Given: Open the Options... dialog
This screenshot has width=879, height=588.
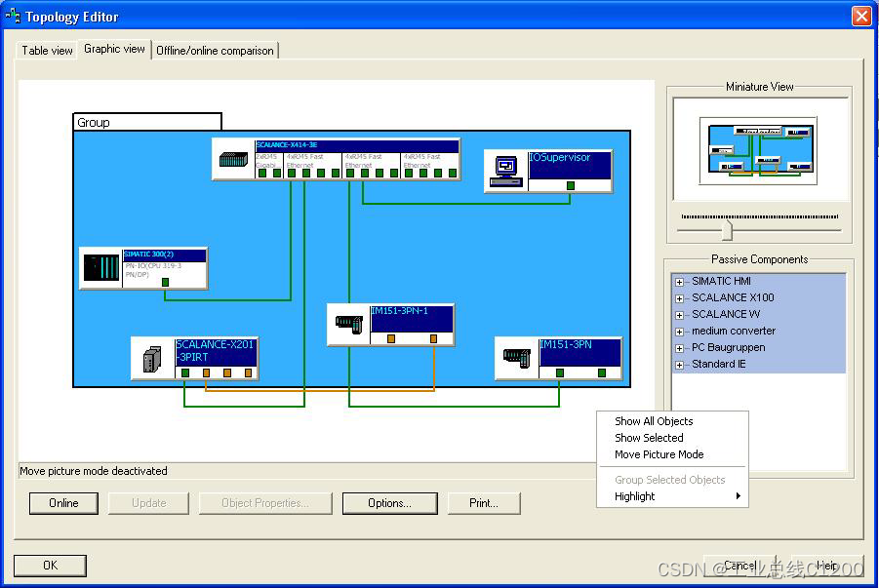Looking at the screenshot, I should click(389, 503).
